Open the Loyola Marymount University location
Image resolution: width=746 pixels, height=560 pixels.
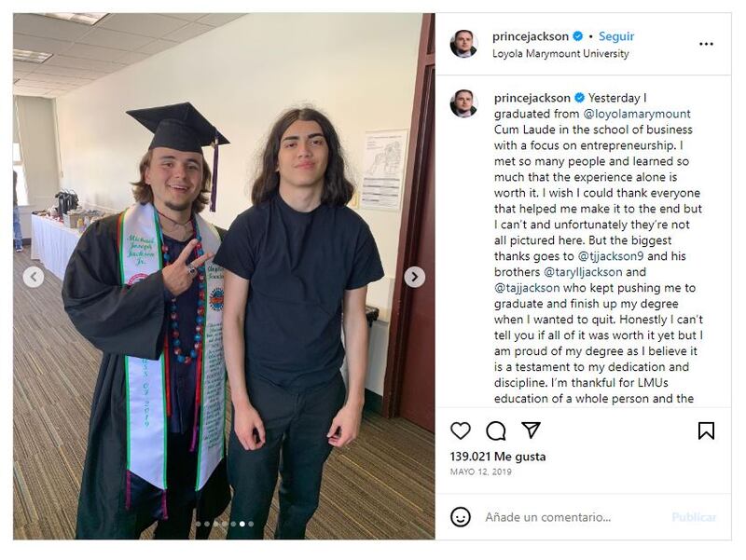[x=560, y=54]
